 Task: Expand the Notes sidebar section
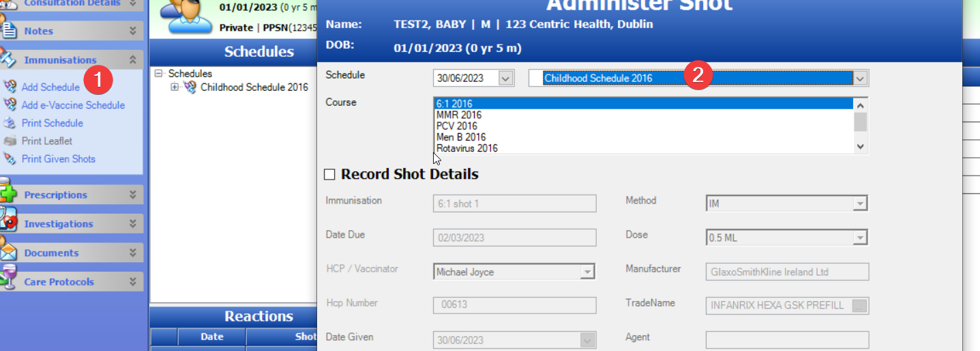coord(133,31)
